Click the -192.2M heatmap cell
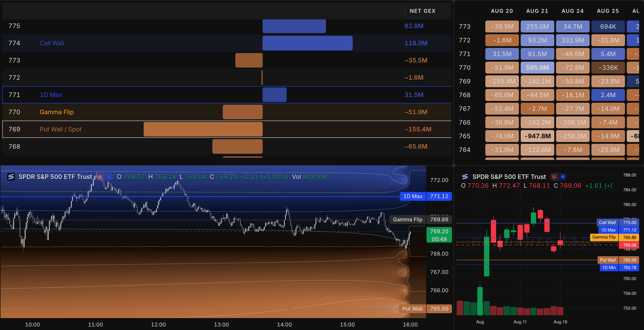The height and width of the screenshot is (330, 644). pos(537,122)
